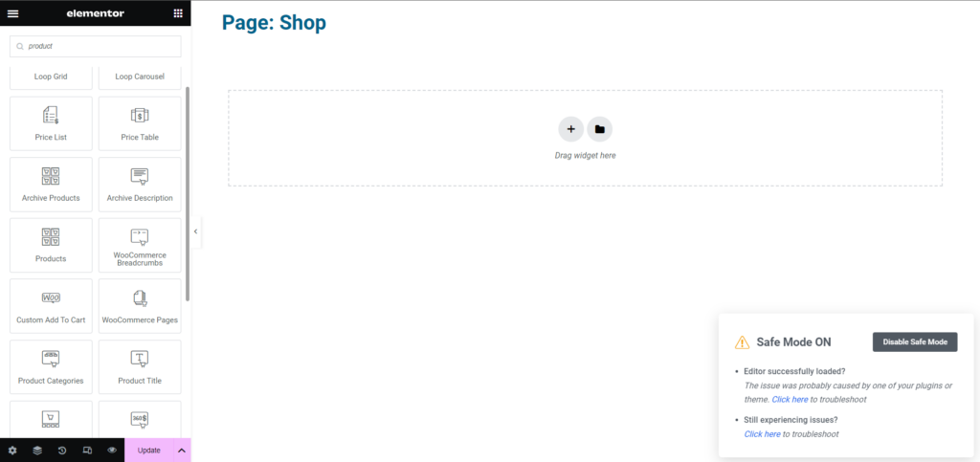Image resolution: width=980 pixels, height=462 pixels.
Task: Select the Price List widget
Action: tap(52, 123)
